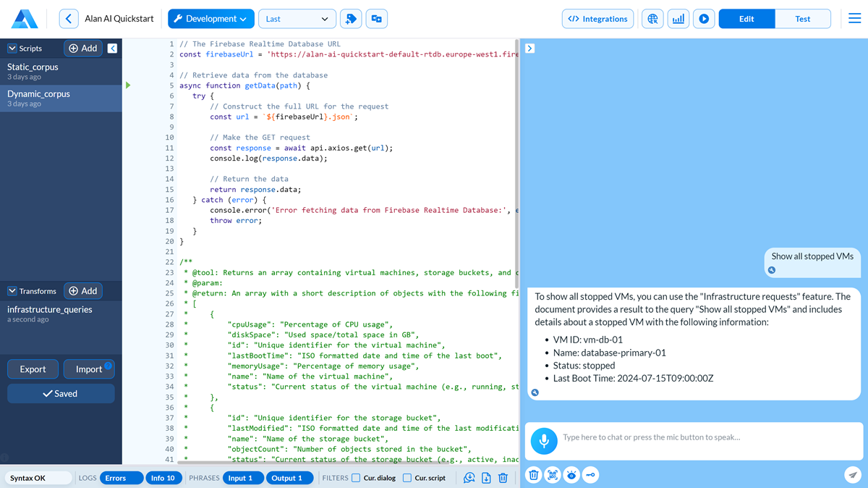Open the Development environment dropdown

(x=210, y=18)
